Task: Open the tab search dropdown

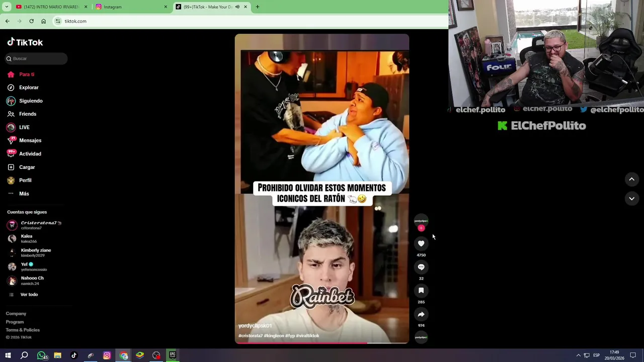Action: pyautogui.click(x=7, y=7)
